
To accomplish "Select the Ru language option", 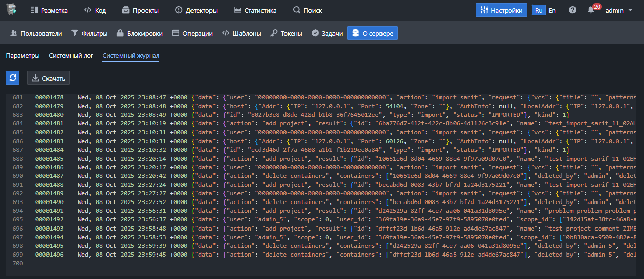I will coord(538,10).
